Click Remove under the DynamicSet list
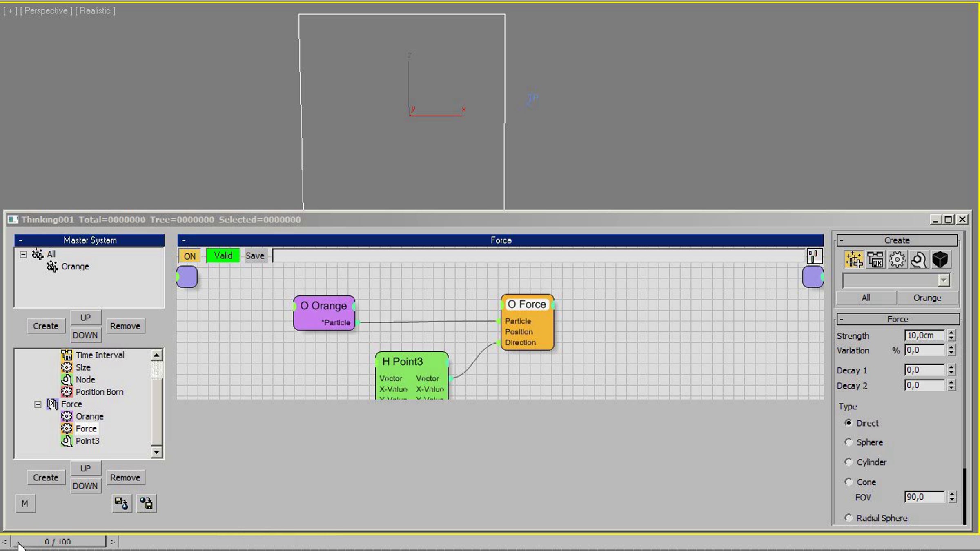The width and height of the screenshot is (980, 551). [x=125, y=478]
